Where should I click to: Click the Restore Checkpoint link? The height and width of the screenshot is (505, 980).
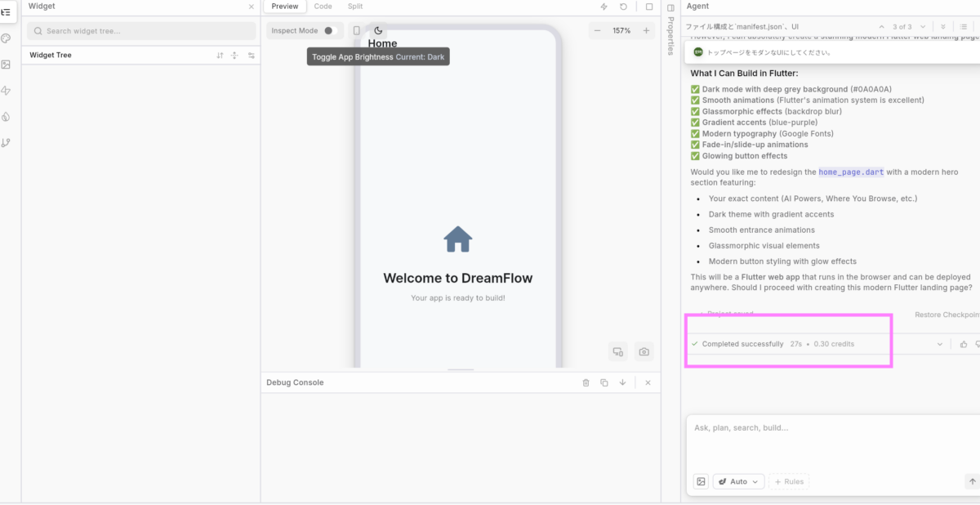click(x=946, y=315)
